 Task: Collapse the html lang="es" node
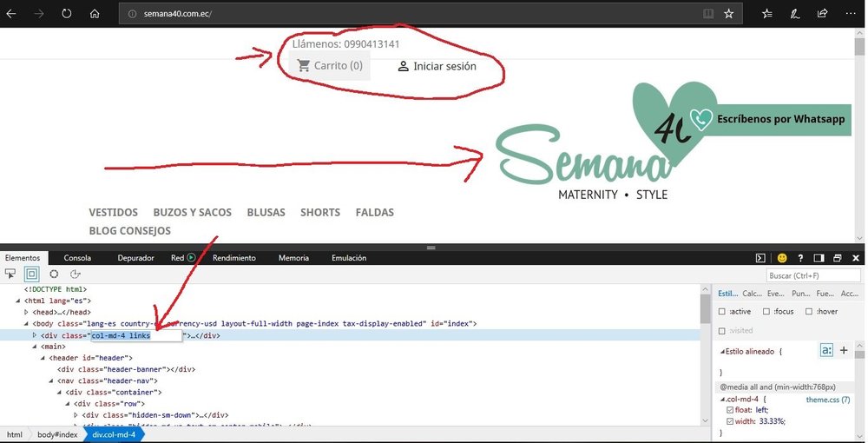point(18,301)
